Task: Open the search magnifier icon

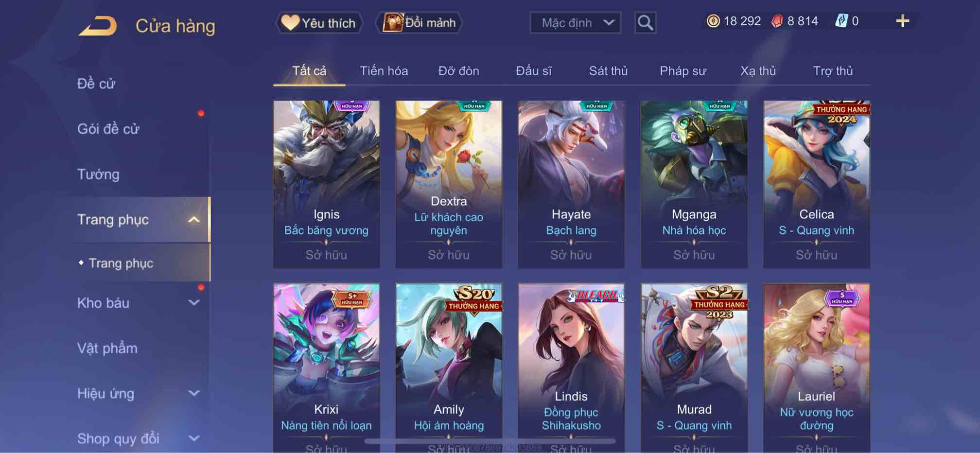Action: [x=645, y=23]
